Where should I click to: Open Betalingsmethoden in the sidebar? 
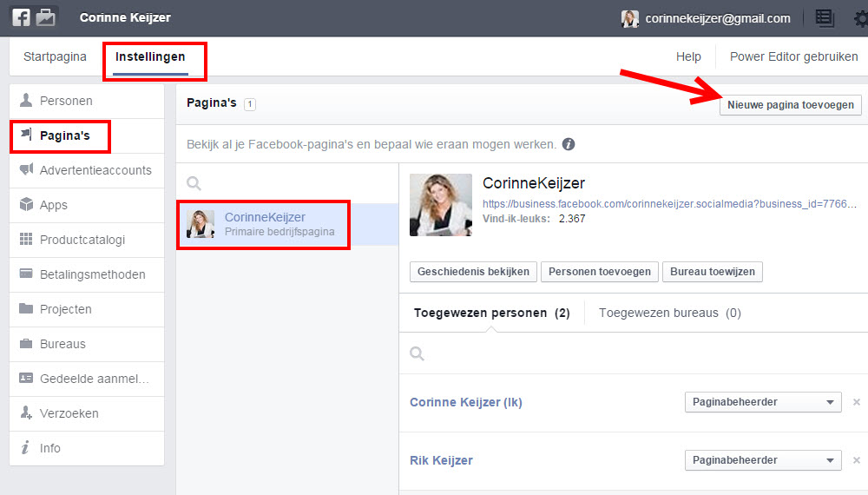click(x=92, y=274)
